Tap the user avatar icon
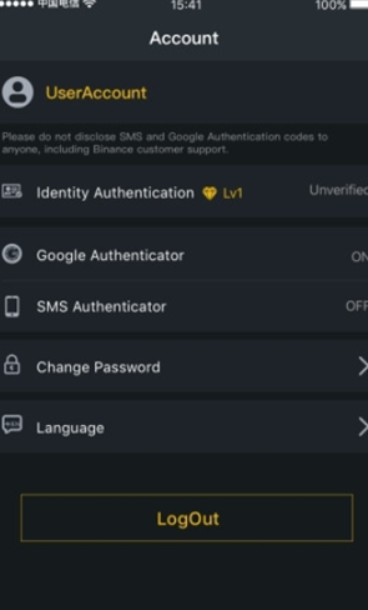Screen dimensions: 368x610 pos(18,92)
